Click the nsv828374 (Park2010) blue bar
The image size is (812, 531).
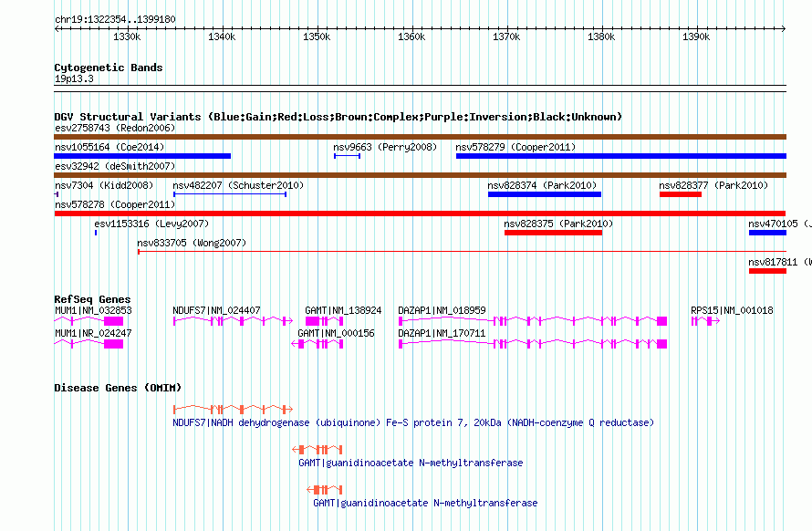point(545,194)
